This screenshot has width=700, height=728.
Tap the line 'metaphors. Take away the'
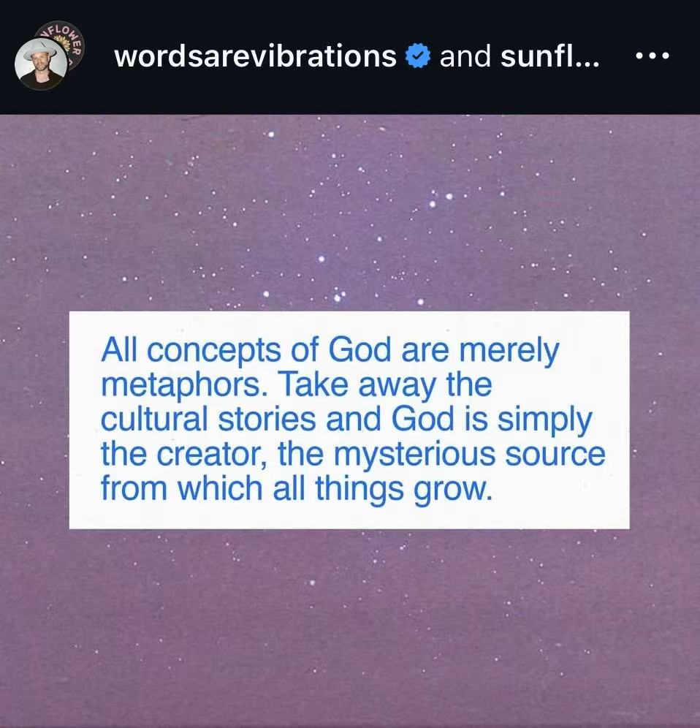pos(296,385)
